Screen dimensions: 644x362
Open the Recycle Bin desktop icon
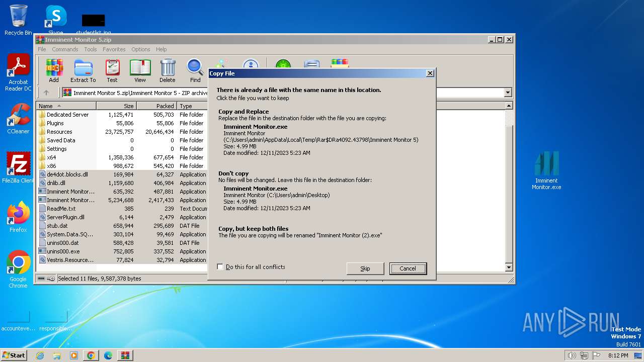point(18,20)
